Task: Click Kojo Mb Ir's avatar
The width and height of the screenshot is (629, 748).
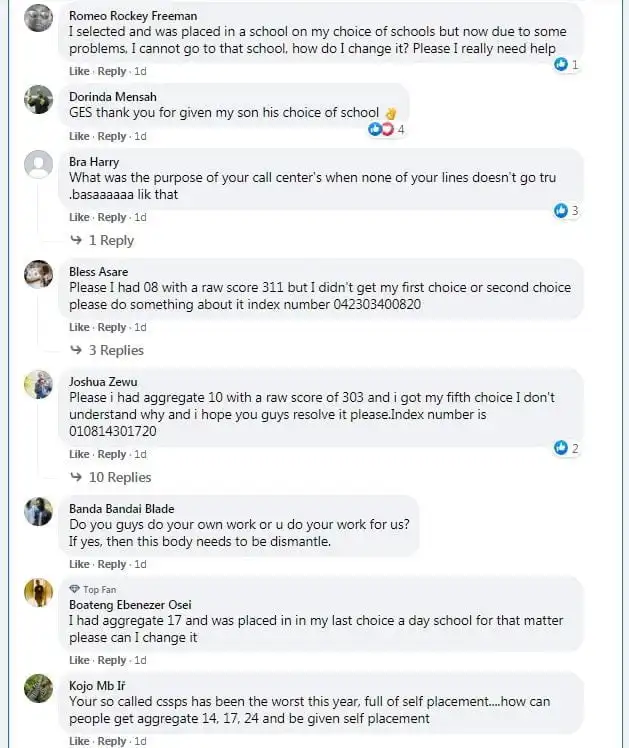Action: pos(38,688)
